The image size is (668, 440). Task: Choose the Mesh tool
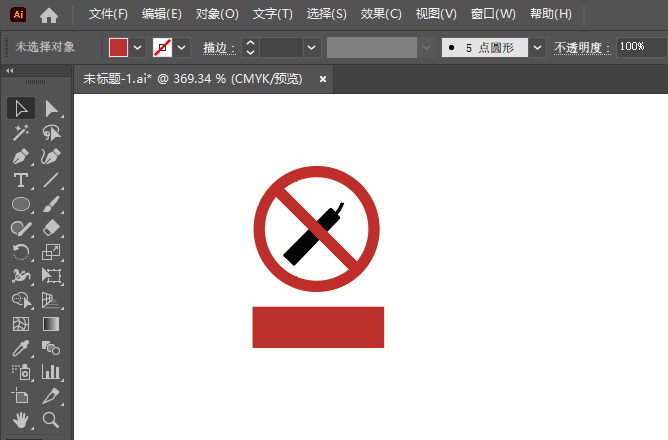coord(21,324)
